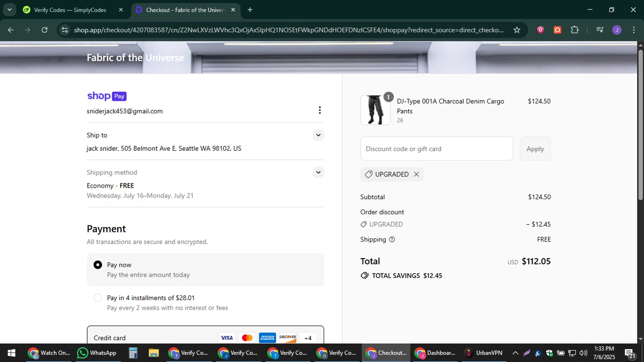Click the total amount $112.05

click(536, 262)
